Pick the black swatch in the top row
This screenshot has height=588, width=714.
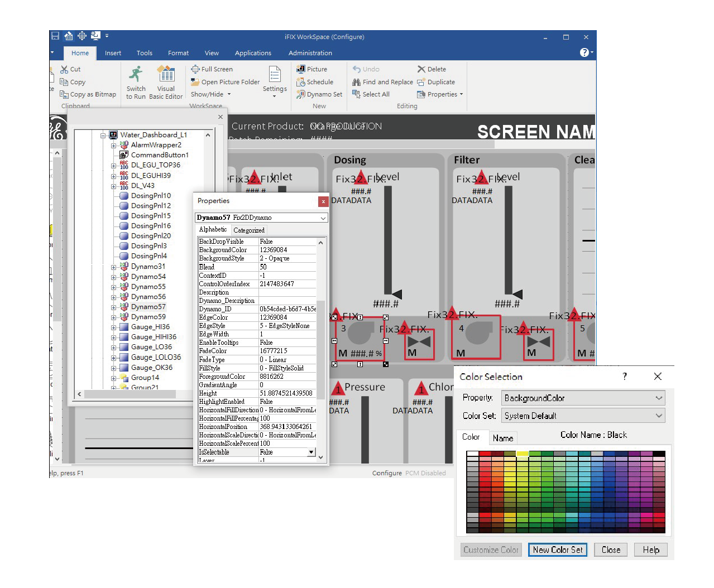(659, 454)
